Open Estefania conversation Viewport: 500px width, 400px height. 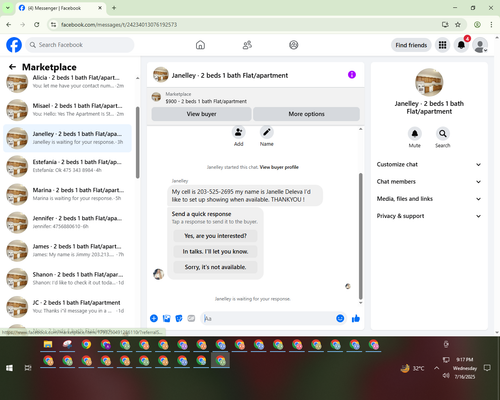click(68, 166)
